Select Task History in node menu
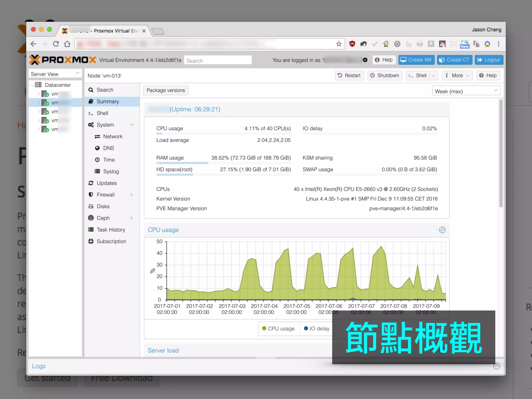 111,230
